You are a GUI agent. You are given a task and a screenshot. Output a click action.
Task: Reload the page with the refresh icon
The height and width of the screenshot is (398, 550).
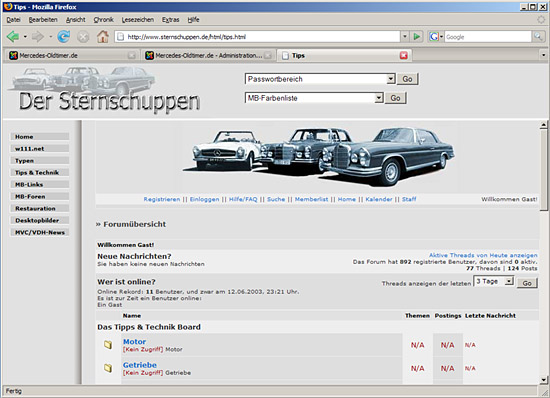click(x=63, y=36)
